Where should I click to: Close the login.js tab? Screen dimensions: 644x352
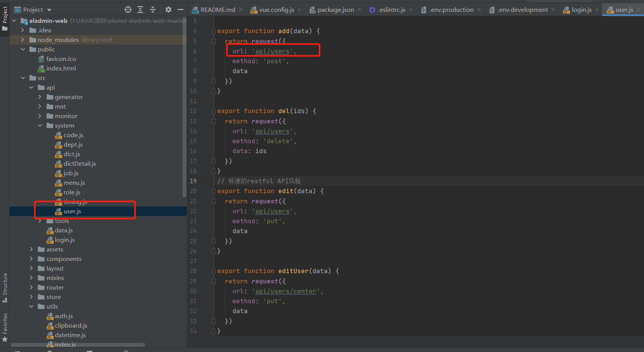(x=597, y=10)
